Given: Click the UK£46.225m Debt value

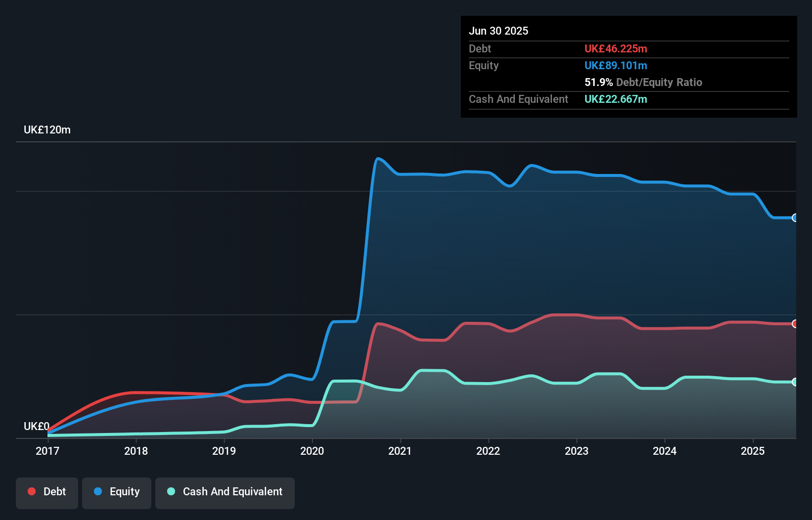Looking at the screenshot, I should pyautogui.click(x=616, y=48).
